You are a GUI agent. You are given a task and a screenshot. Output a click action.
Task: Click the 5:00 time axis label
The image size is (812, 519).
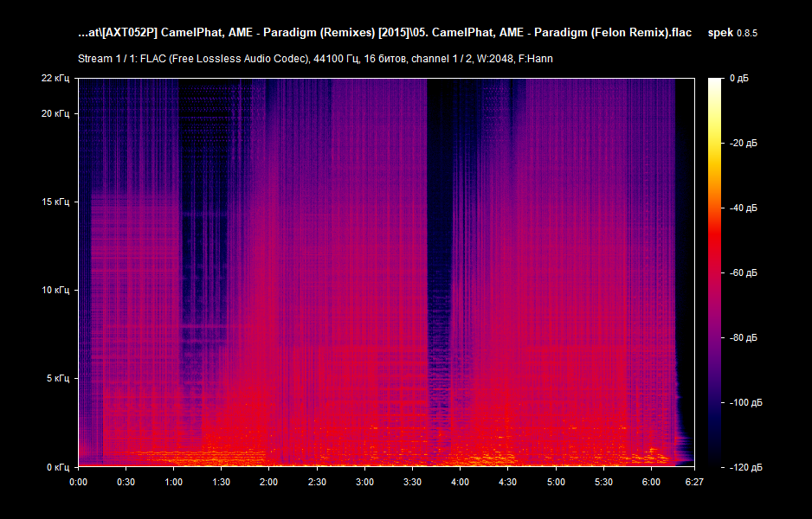coord(556,483)
